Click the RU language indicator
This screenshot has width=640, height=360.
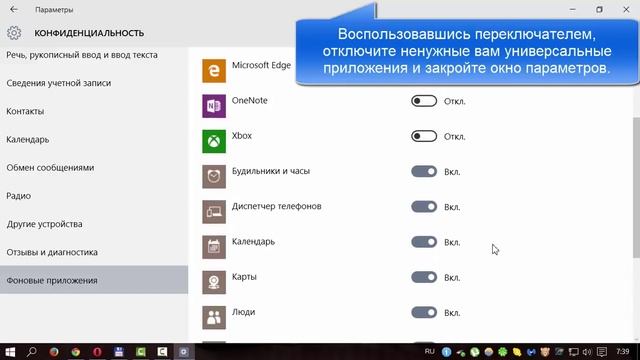tap(429, 351)
